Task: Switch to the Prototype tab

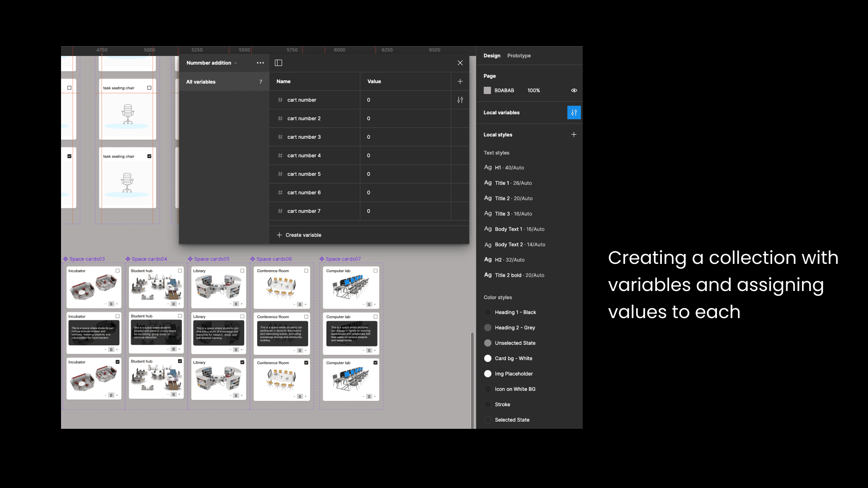Action: pos(519,56)
